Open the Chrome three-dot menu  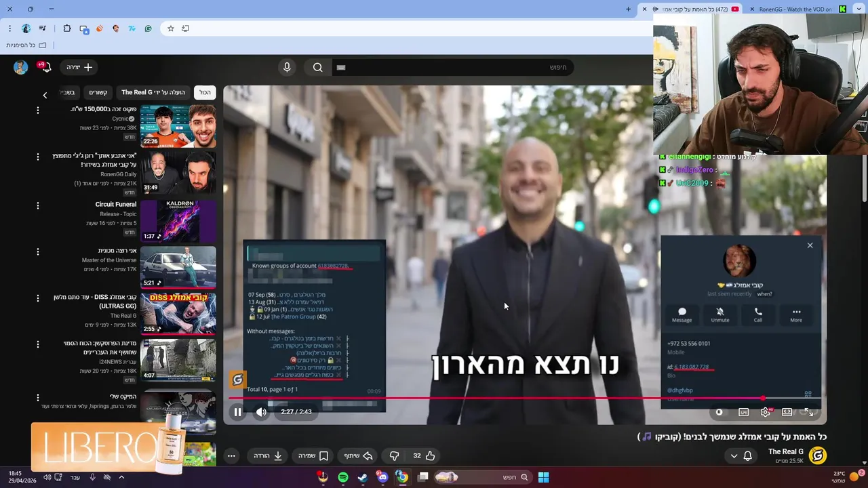coord(9,28)
